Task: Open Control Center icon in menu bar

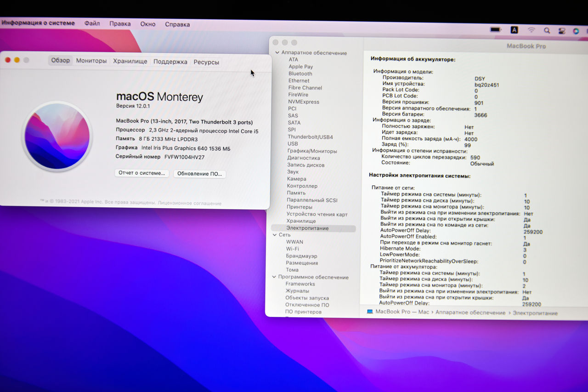Action: [x=562, y=31]
